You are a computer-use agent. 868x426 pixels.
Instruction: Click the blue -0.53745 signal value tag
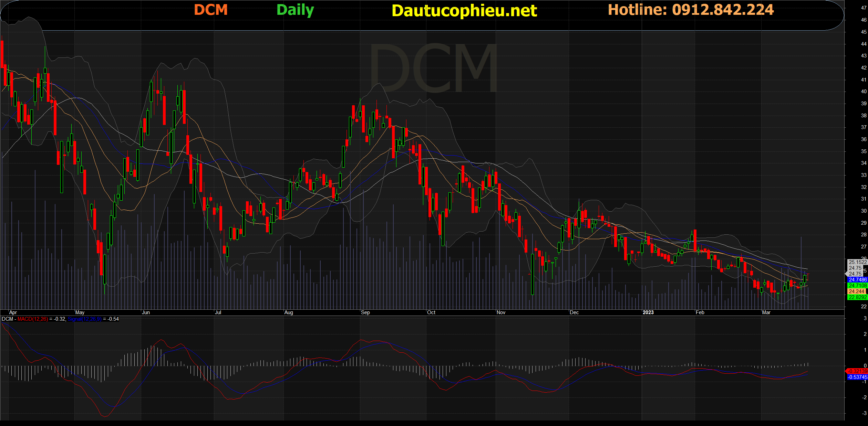(x=857, y=377)
